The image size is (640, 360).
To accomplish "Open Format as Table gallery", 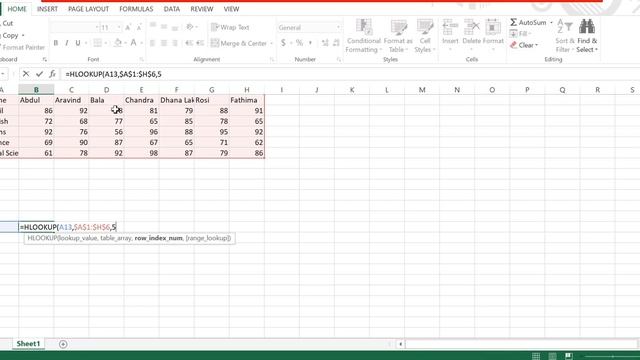I will coord(398,36).
